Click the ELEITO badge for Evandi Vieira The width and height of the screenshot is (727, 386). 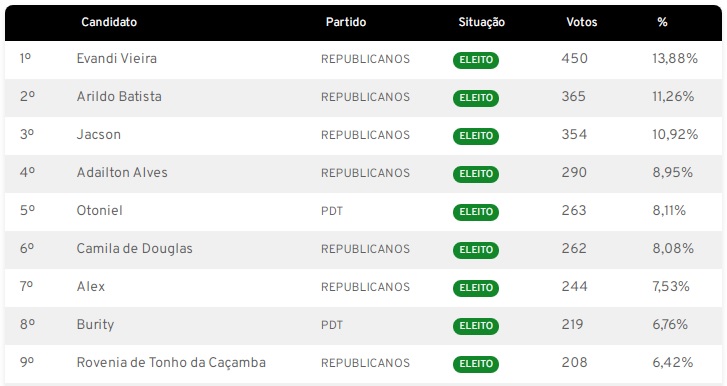pyautogui.click(x=476, y=60)
